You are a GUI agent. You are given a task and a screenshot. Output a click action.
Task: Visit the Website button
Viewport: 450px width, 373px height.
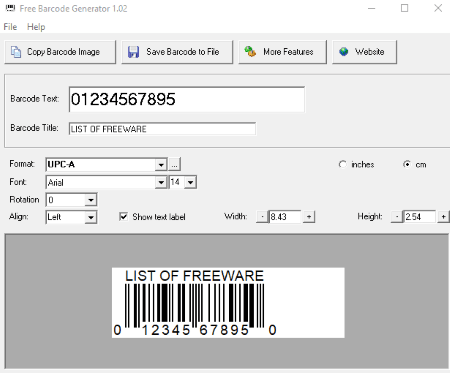click(x=365, y=52)
